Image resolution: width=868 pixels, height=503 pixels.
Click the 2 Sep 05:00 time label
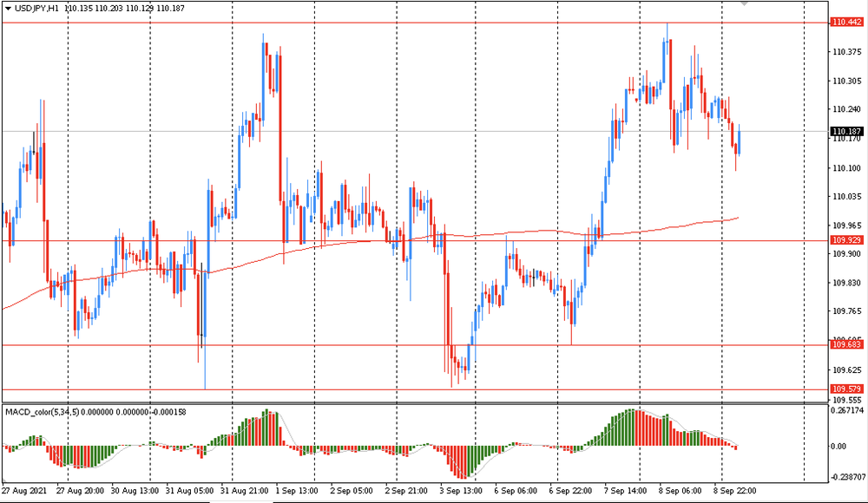[x=352, y=491]
